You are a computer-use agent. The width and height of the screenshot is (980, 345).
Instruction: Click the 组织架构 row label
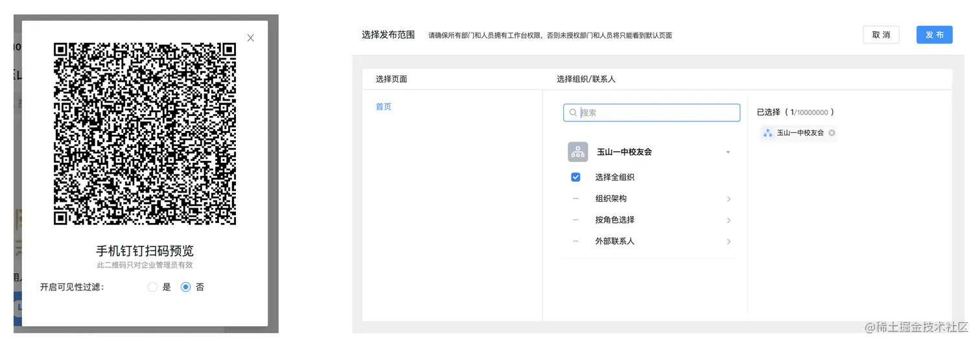(x=611, y=198)
